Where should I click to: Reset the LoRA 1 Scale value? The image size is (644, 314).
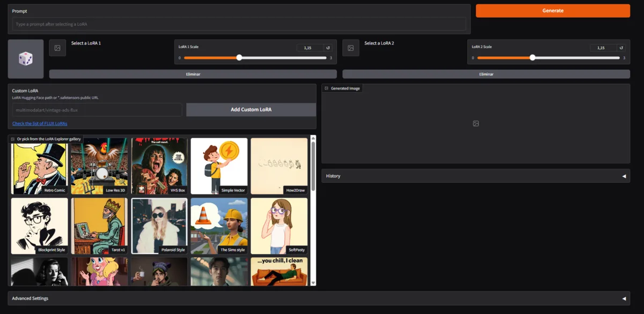click(328, 48)
